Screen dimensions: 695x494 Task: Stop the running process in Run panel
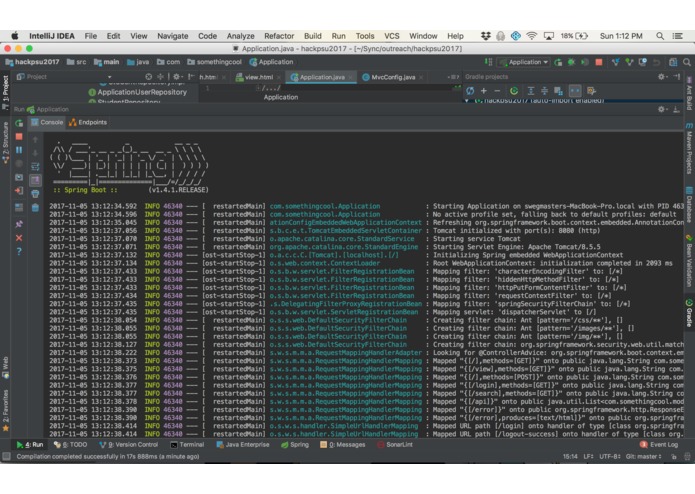click(x=19, y=136)
